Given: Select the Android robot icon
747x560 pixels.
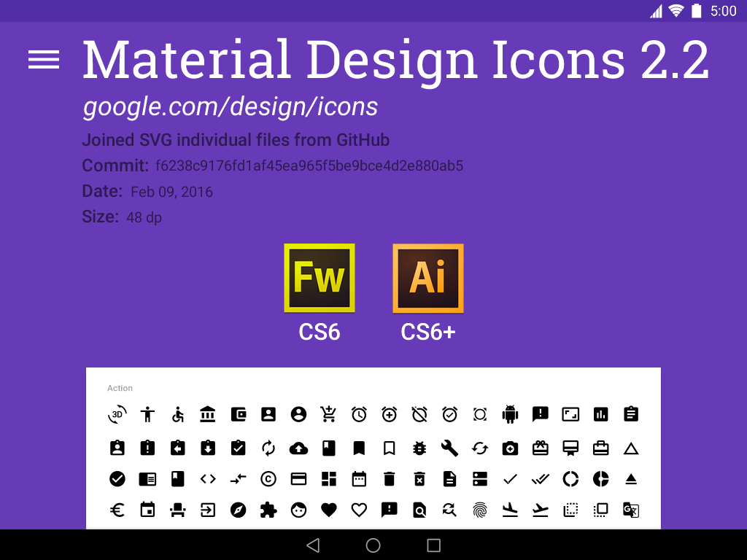Looking at the screenshot, I should (x=509, y=413).
